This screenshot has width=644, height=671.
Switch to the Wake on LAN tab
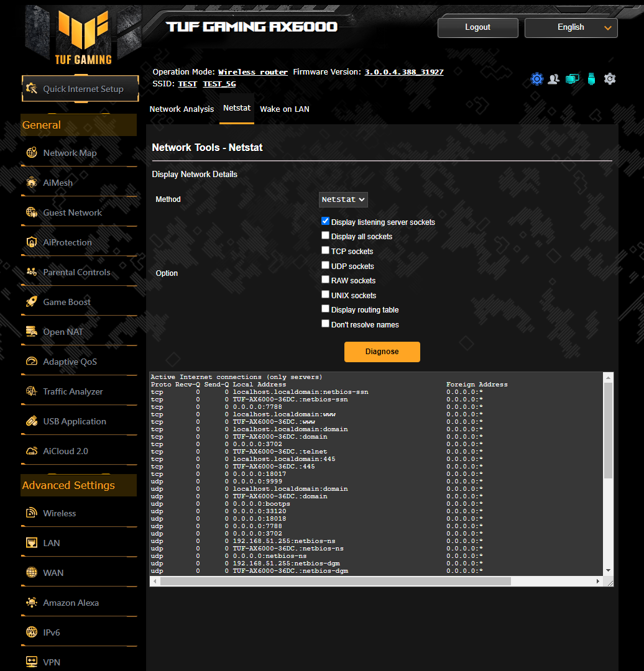(x=284, y=109)
